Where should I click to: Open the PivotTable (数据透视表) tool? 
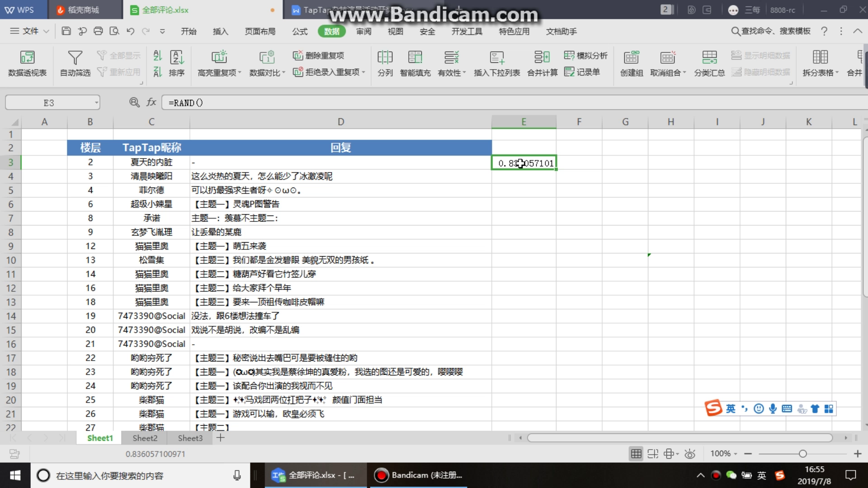[27, 63]
